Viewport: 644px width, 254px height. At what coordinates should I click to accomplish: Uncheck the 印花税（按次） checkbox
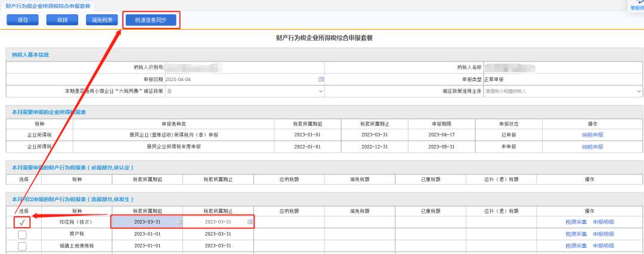22,223
